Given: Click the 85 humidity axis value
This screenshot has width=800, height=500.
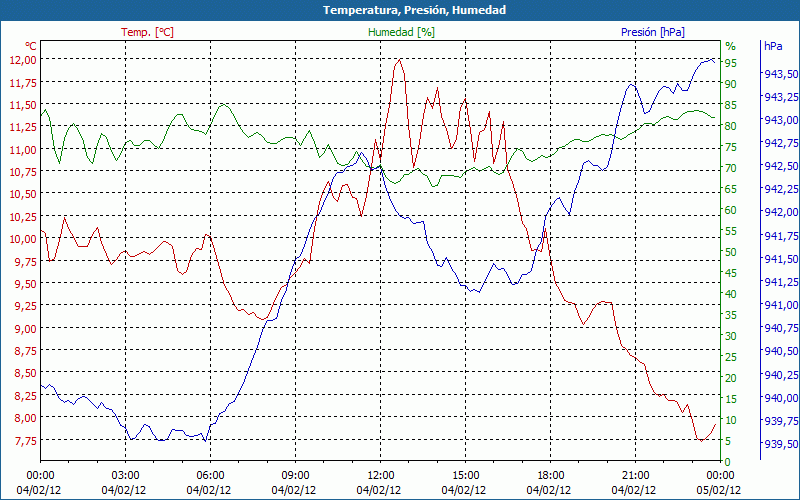Looking at the screenshot, I should (731, 105).
